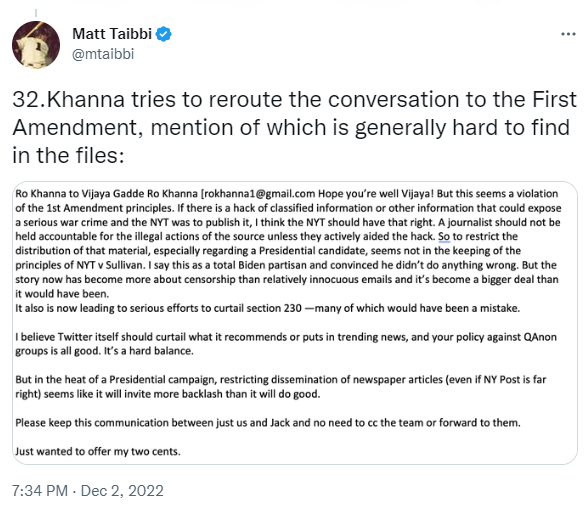The width and height of the screenshot is (586, 508).
Task: Open the embedded Ro Khanna email image
Action: [295, 323]
